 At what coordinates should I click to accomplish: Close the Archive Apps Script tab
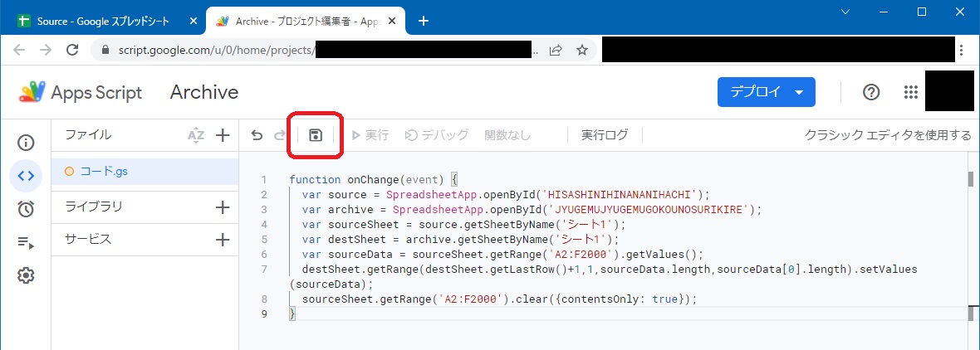(392, 21)
